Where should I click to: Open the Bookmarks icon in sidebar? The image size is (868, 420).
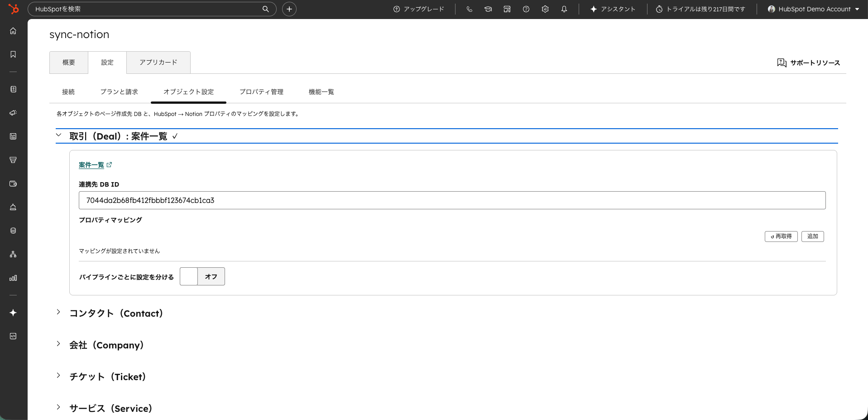13,54
